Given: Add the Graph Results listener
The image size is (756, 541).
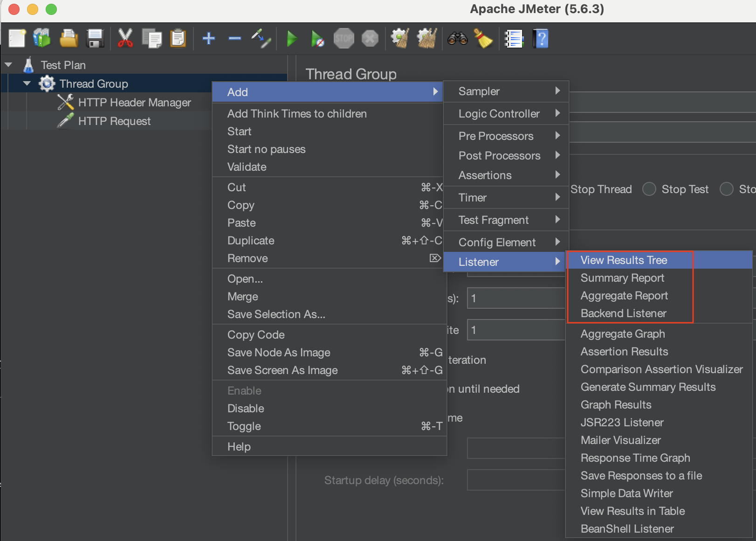Looking at the screenshot, I should coord(659,405).
